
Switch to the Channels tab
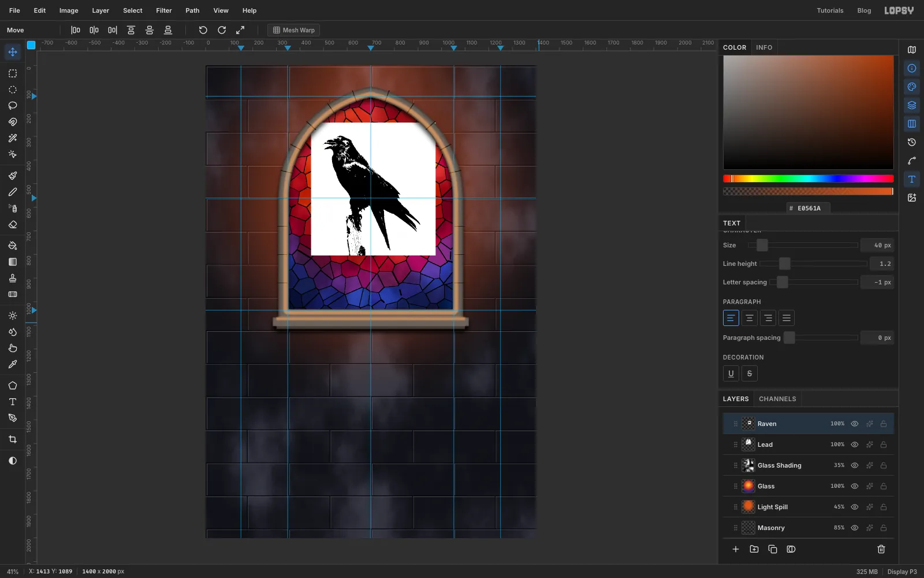[x=777, y=399]
